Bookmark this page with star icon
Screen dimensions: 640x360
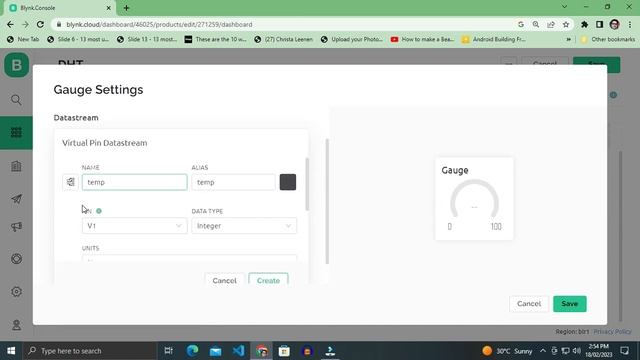(566, 24)
